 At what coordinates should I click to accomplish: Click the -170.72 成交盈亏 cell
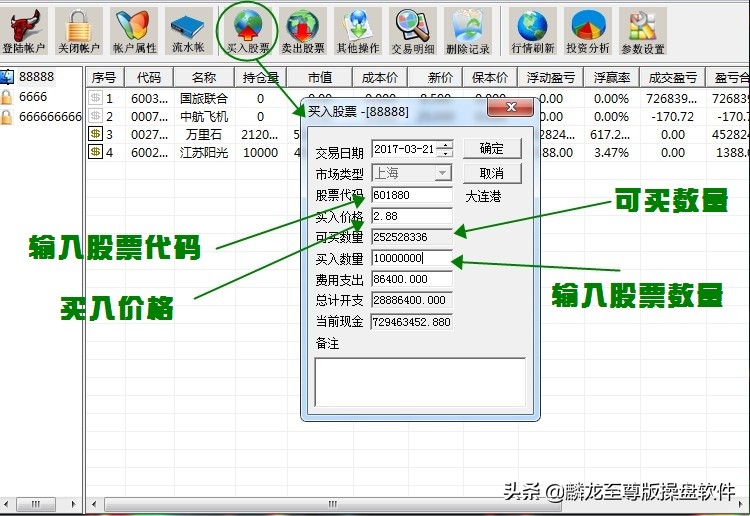click(672, 117)
